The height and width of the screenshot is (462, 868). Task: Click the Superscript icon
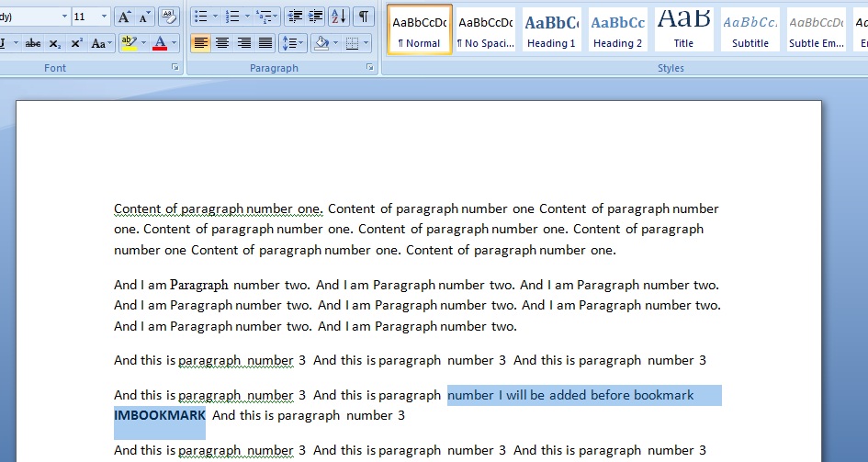(x=77, y=43)
